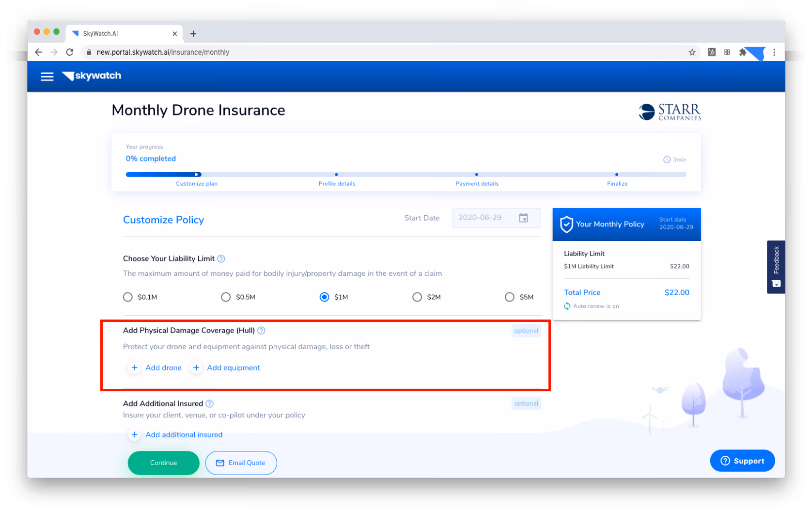Click the auto renew refresh icon

click(567, 306)
